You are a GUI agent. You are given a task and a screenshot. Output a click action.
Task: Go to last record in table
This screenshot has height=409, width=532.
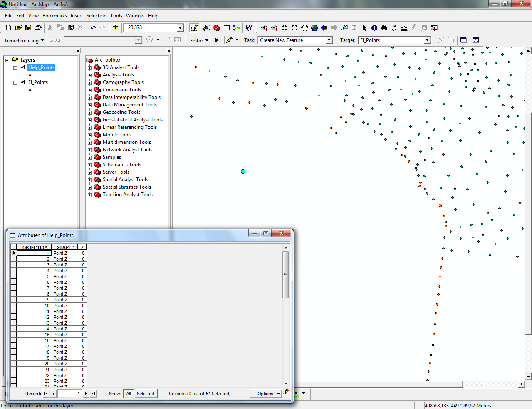click(93, 394)
